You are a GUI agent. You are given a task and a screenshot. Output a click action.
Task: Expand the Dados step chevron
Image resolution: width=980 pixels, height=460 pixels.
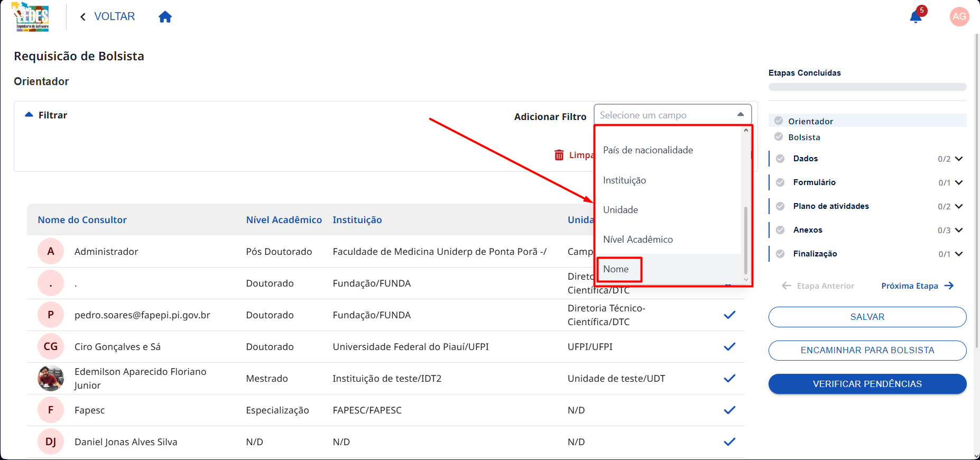pos(959,159)
